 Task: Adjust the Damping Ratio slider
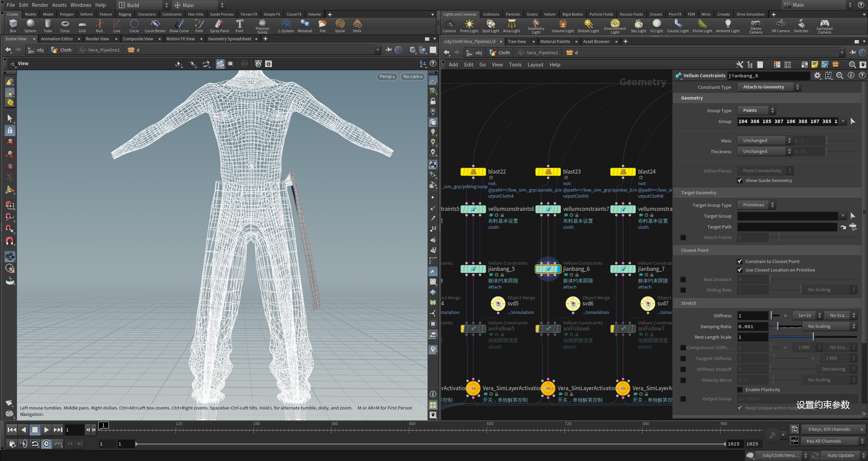(786, 326)
